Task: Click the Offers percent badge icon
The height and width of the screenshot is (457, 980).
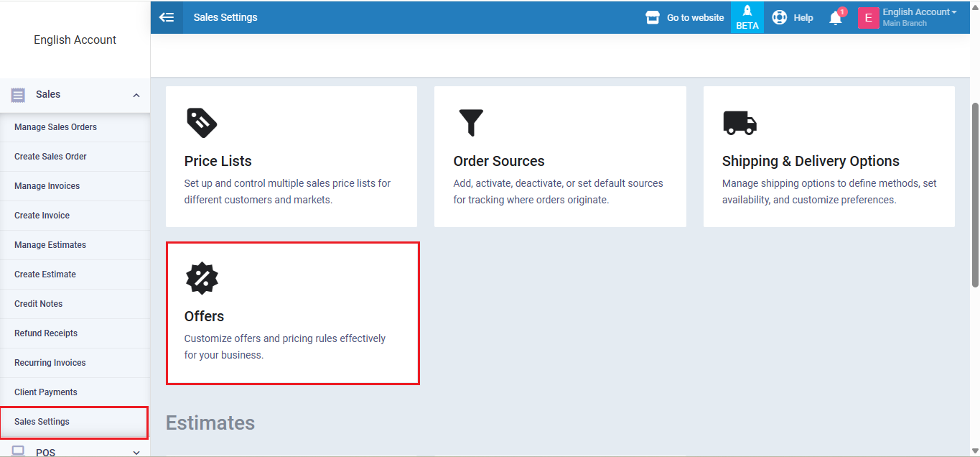Action: 202,278
